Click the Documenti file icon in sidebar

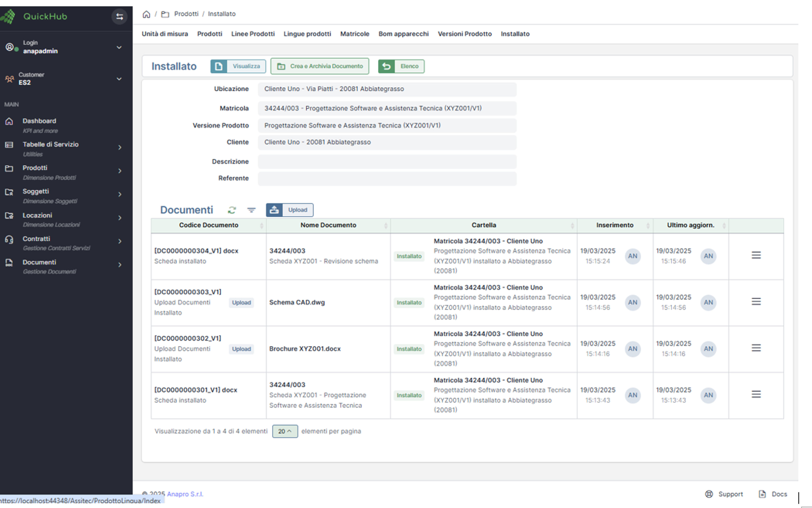tap(9, 263)
